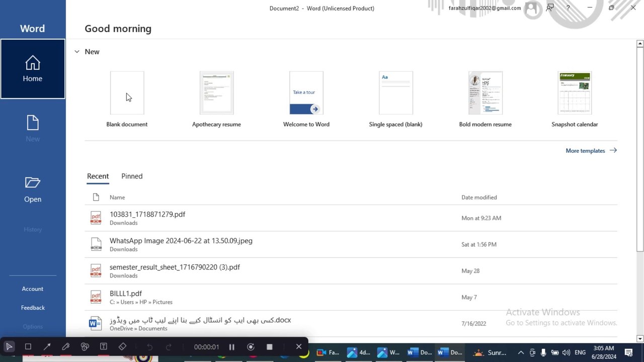The width and height of the screenshot is (644, 362).
Task: Open Help question mark icon
Action: coord(568,8)
